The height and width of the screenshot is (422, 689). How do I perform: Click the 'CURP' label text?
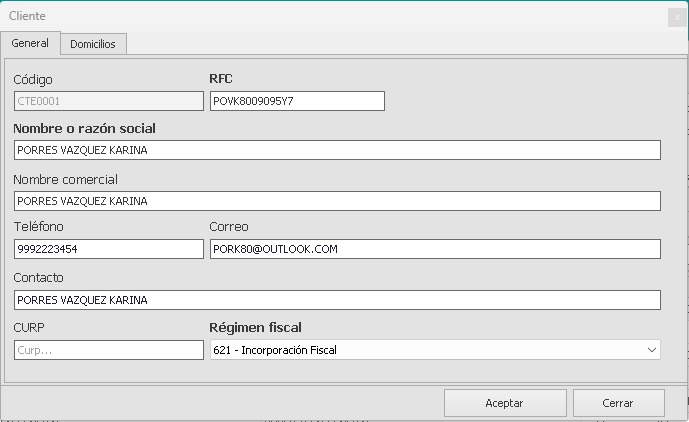(29, 327)
